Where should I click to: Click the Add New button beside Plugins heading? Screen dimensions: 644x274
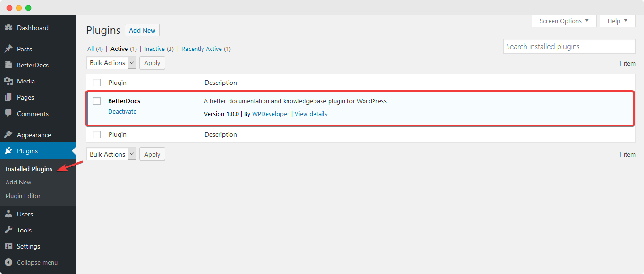[142, 30]
